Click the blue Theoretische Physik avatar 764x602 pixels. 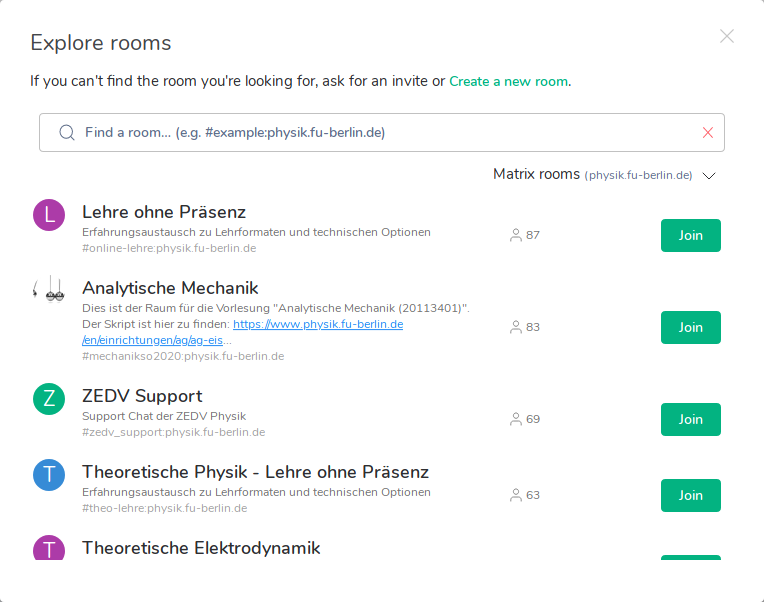coord(49,474)
